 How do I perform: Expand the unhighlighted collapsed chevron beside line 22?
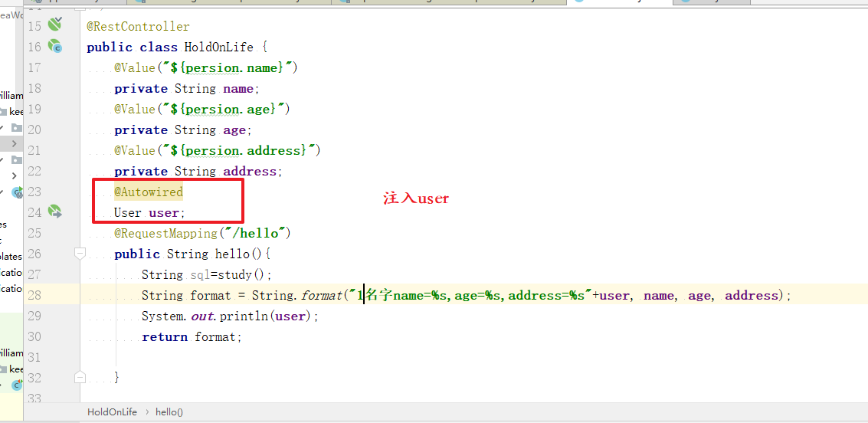(15, 176)
